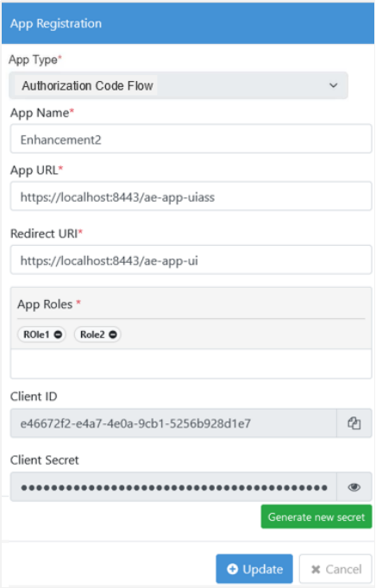Expand dropdown using the chevron arrow
The height and width of the screenshot is (588, 376).
click(333, 85)
